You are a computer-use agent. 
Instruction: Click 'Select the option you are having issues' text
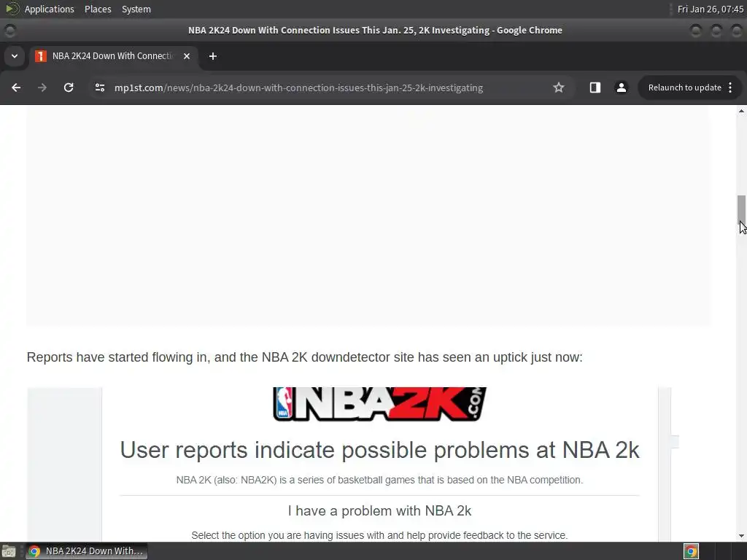(379, 535)
